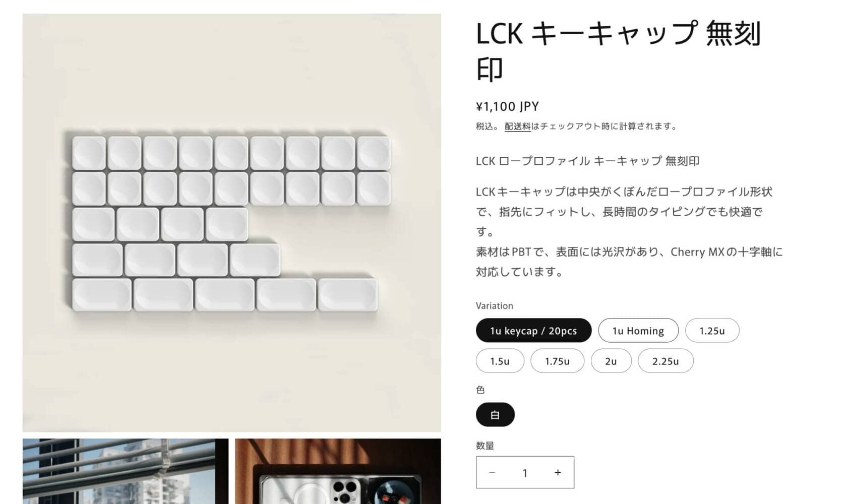Choose the 1.75u variation

tap(557, 361)
